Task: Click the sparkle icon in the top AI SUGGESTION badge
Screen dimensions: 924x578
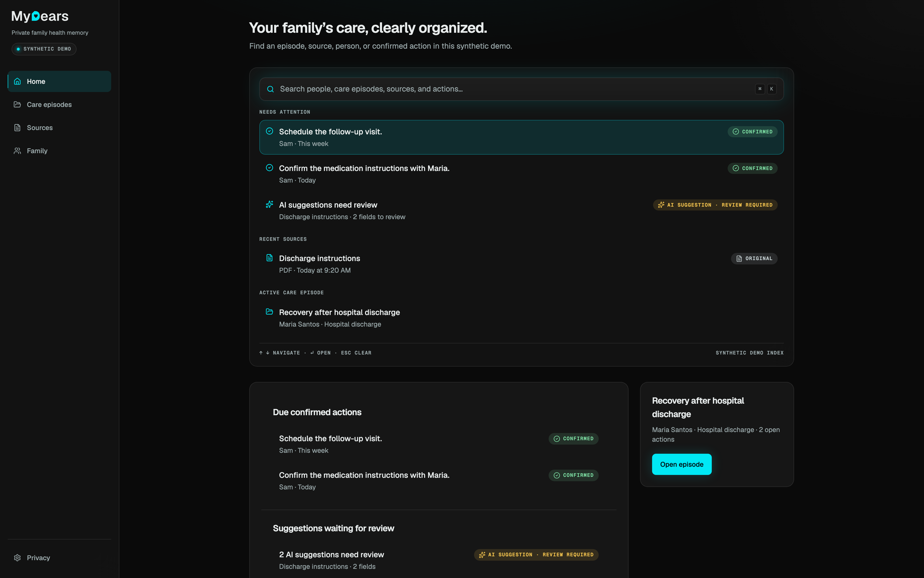Action: [661, 205]
